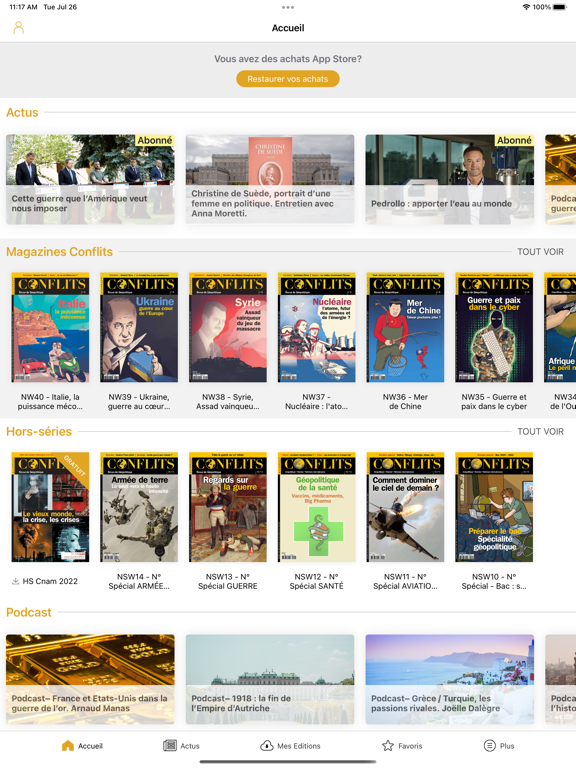Tap label NW37 - Nucléaire : l'ato...

click(x=316, y=402)
